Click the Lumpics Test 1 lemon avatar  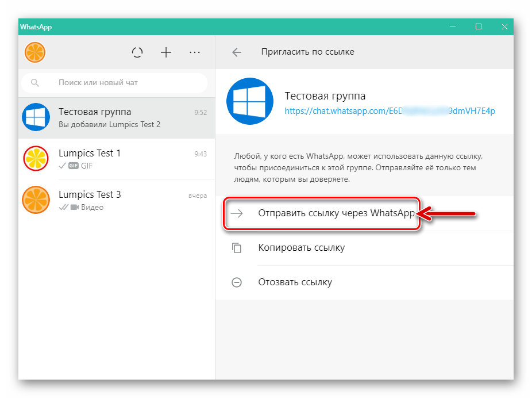click(x=36, y=158)
